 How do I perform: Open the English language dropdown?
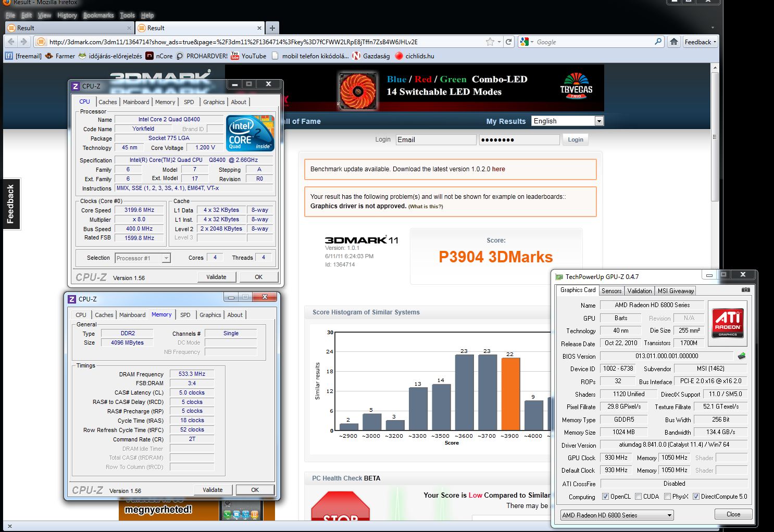click(x=567, y=121)
